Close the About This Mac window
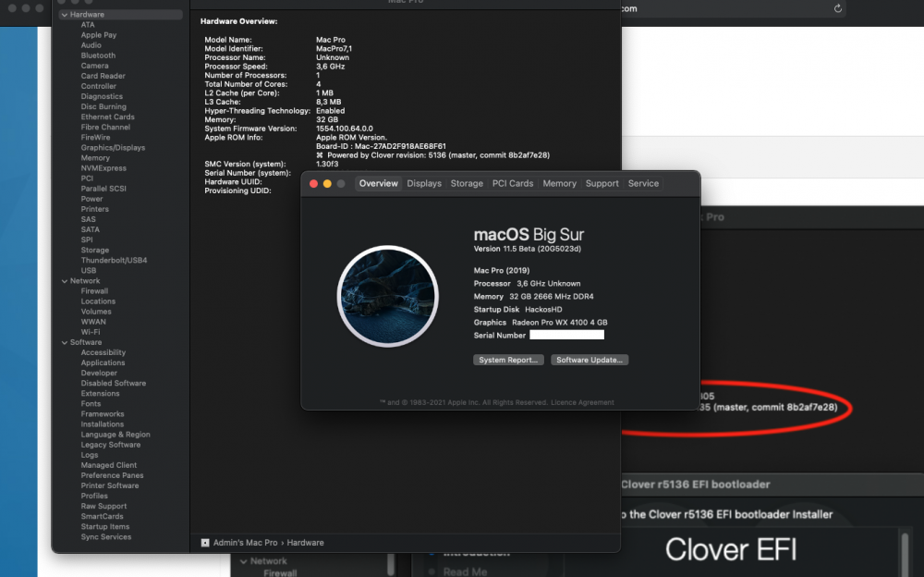This screenshot has height=577, width=924. 313,183
